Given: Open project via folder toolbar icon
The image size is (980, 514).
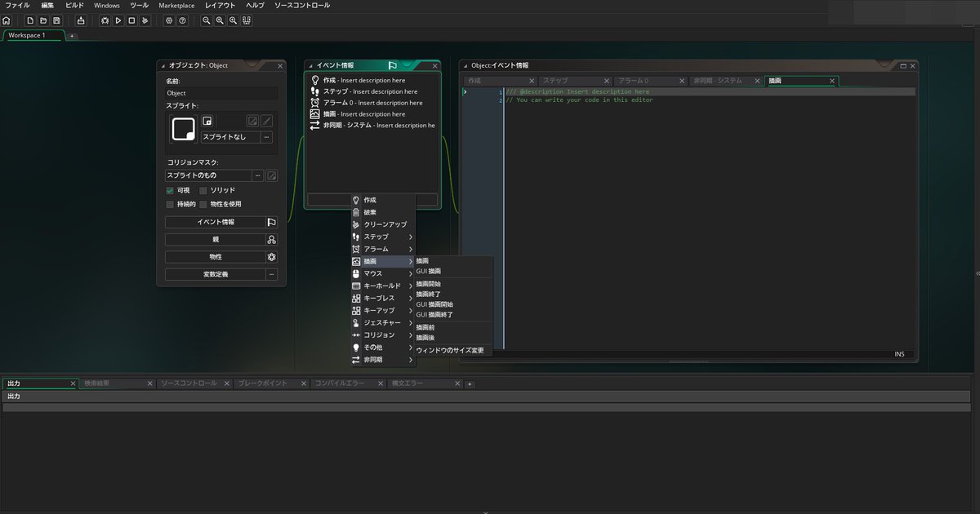Looking at the screenshot, I should pos(43,20).
